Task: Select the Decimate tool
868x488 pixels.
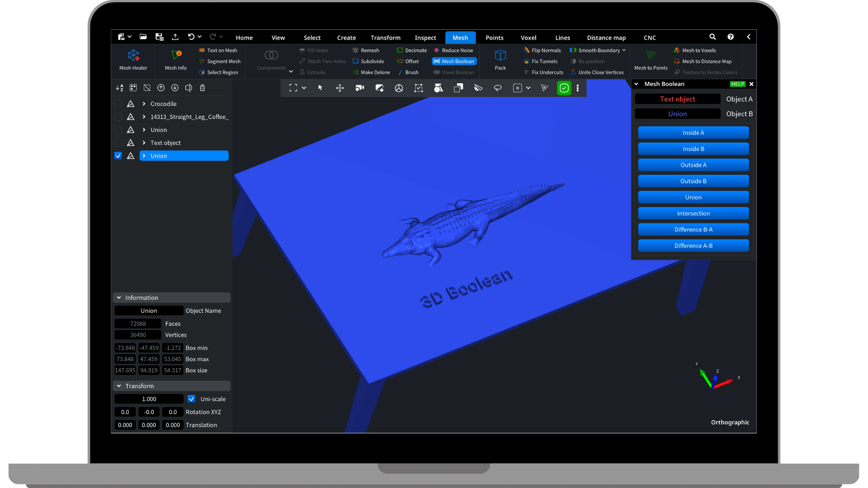Action: coord(411,50)
